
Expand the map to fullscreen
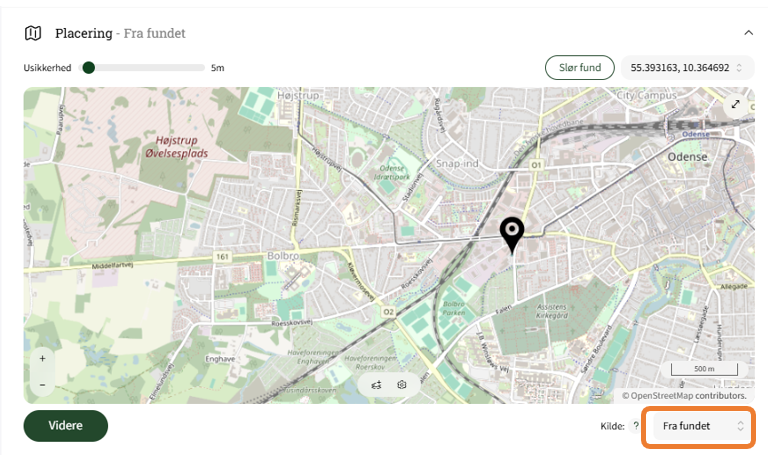point(736,104)
